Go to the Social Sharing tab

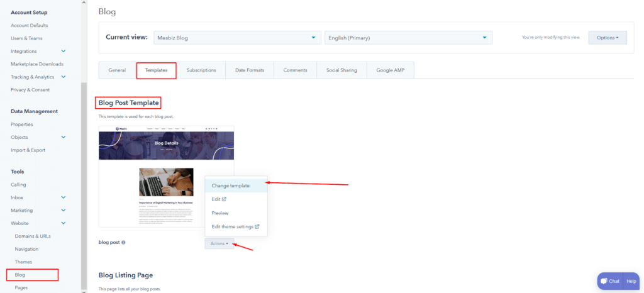click(341, 70)
